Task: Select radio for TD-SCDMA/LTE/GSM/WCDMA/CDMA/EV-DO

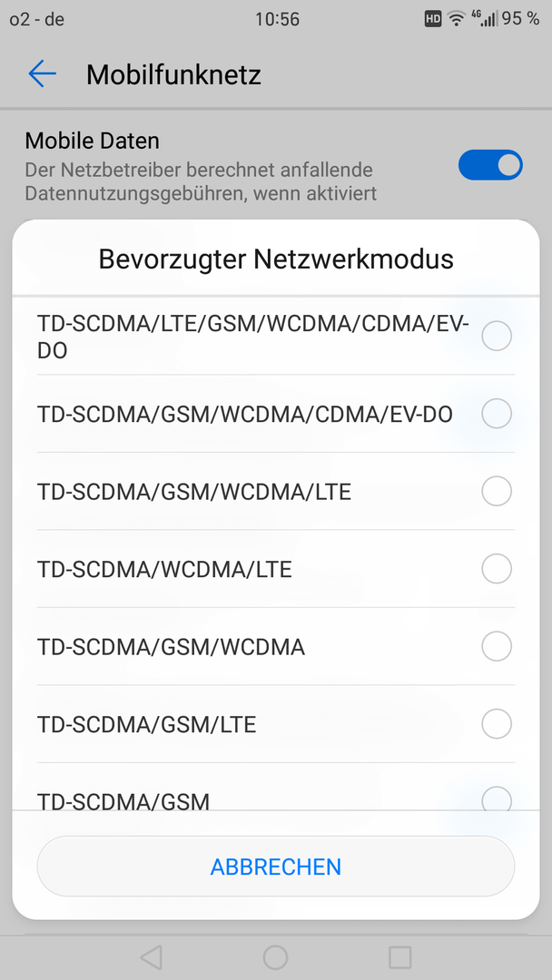Action: point(497,337)
